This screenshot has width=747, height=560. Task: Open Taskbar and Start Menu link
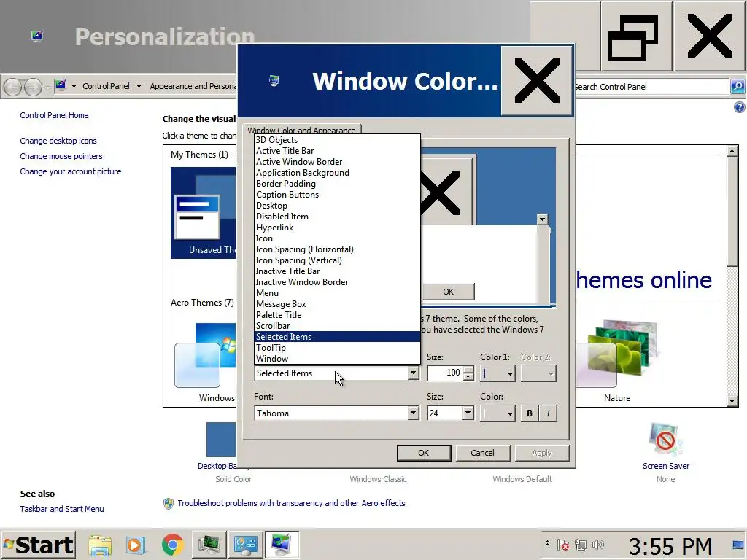62,509
